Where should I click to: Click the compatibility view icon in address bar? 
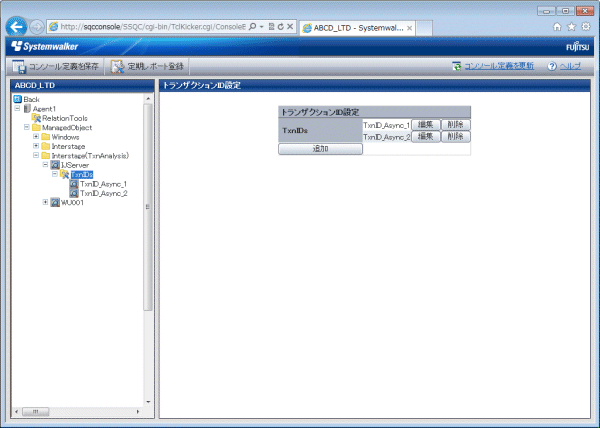(271, 26)
